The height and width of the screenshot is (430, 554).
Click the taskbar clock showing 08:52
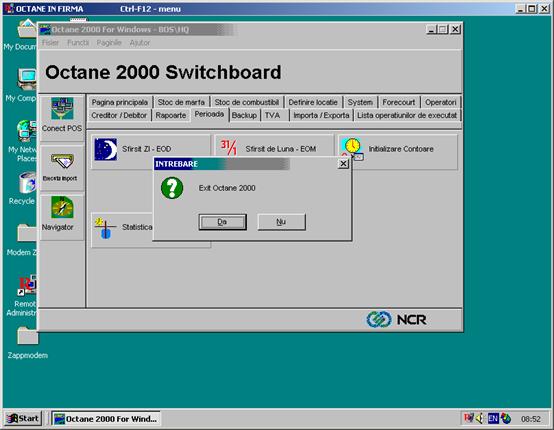[531, 419]
